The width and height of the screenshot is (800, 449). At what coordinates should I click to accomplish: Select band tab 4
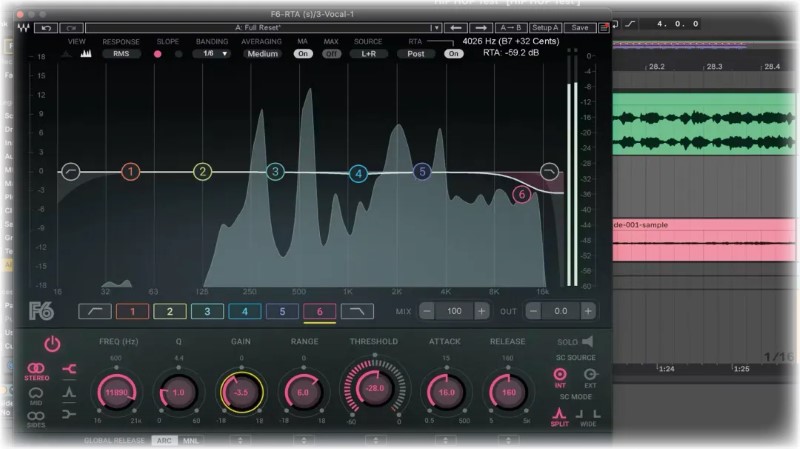coord(245,311)
